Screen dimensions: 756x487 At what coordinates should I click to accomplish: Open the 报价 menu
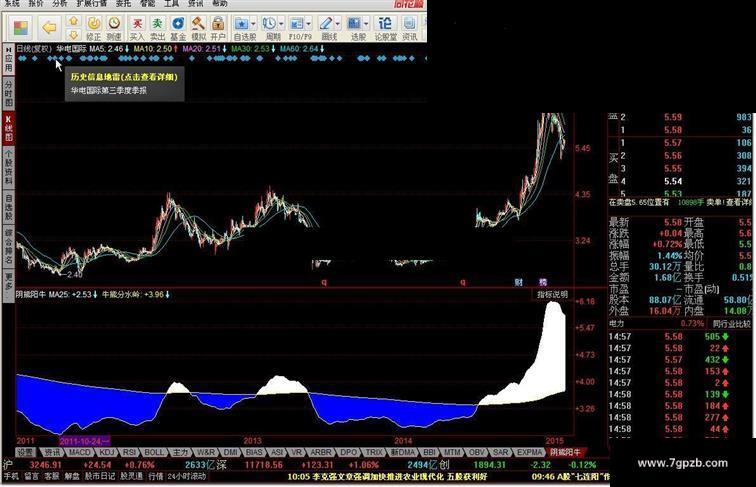click(36, 3)
